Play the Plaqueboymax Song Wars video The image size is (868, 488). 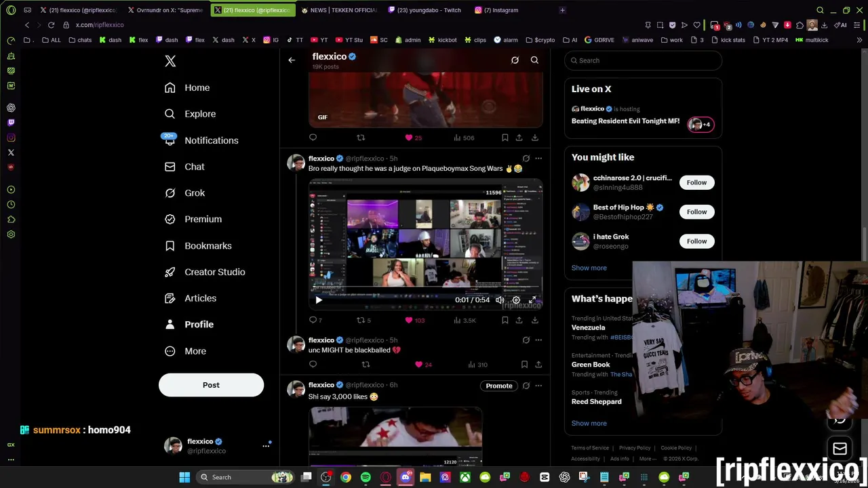point(318,300)
